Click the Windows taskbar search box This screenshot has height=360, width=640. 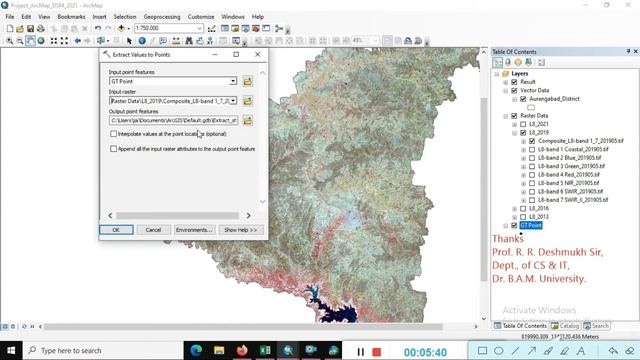(x=103, y=350)
